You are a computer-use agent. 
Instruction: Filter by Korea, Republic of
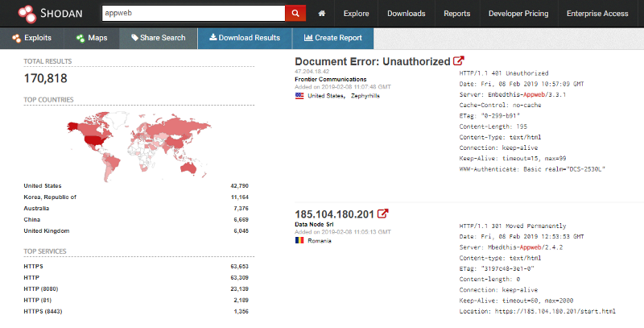[50, 197]
